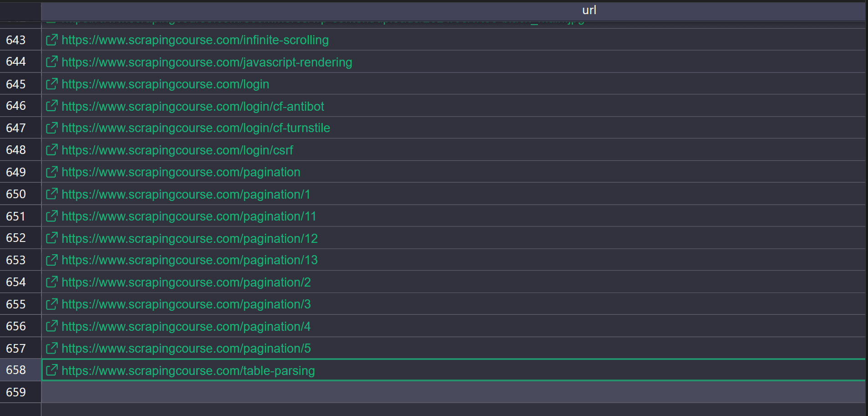Open the pagination/4 link
The image size is (868, 416).
[x=186, y=327]
